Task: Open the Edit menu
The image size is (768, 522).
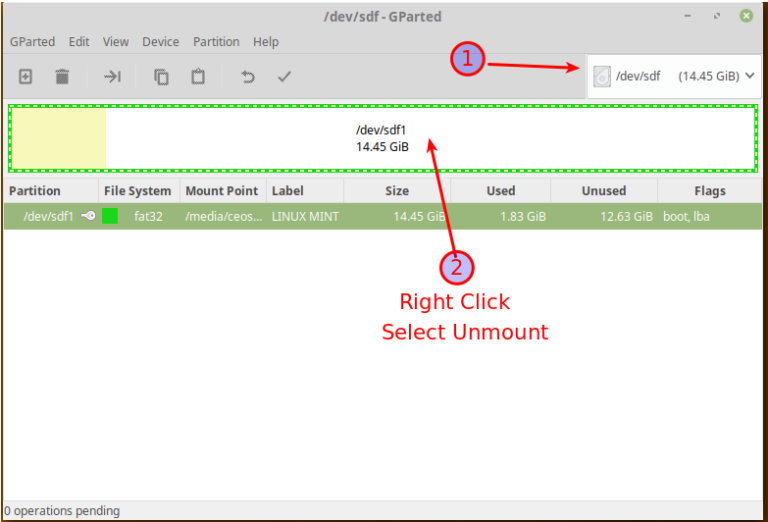Action: [79, 42]
